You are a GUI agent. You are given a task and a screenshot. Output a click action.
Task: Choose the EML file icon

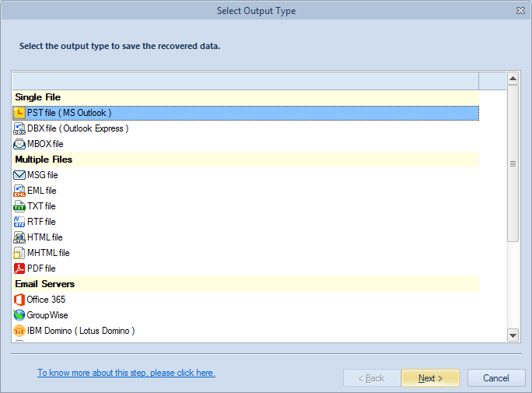19,191
